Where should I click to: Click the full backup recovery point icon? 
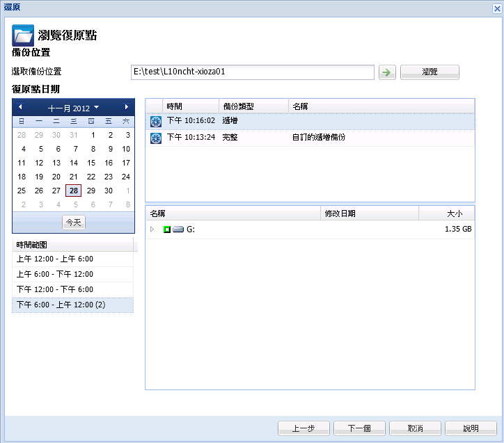click(156, 138)
